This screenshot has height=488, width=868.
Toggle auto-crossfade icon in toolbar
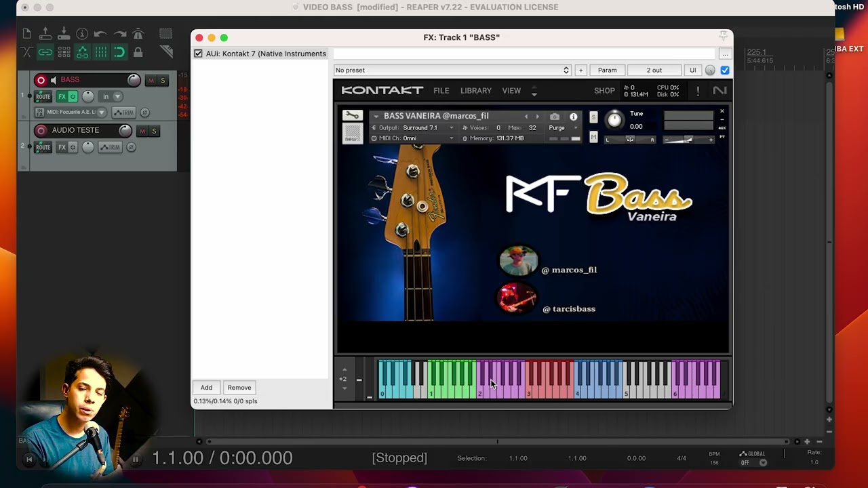(26, 52)
